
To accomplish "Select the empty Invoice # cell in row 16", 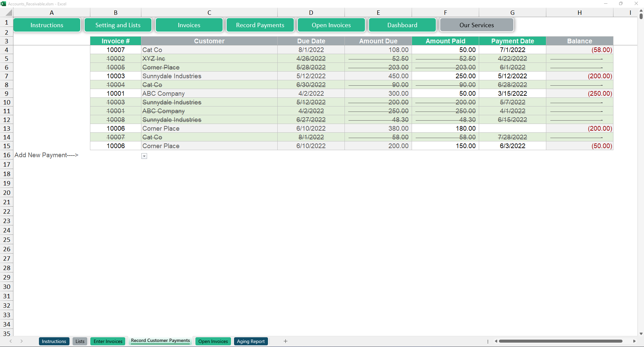I will pyautogui.click(x=116, y=155).
